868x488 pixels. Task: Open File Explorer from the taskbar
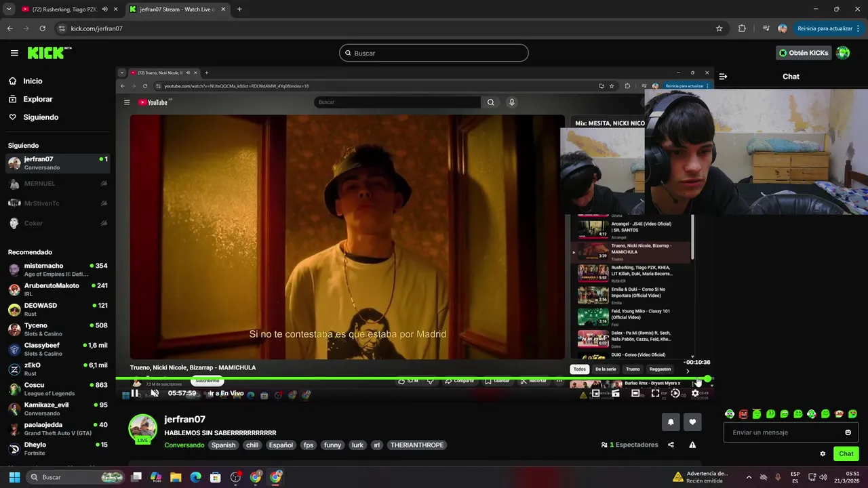point(176,477)
